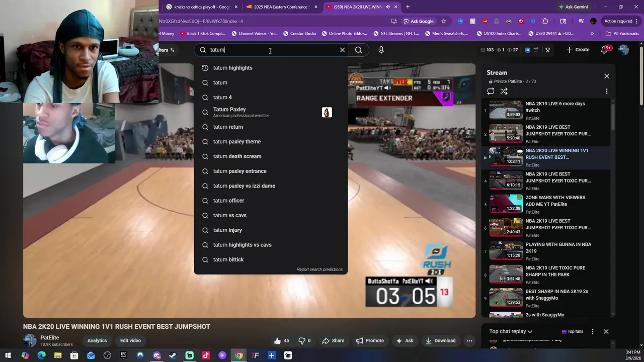Play 'ZONE WARS WITH VIEWERS' playlist video
This screenshot has width=644, height=362.
click(546, 204)
